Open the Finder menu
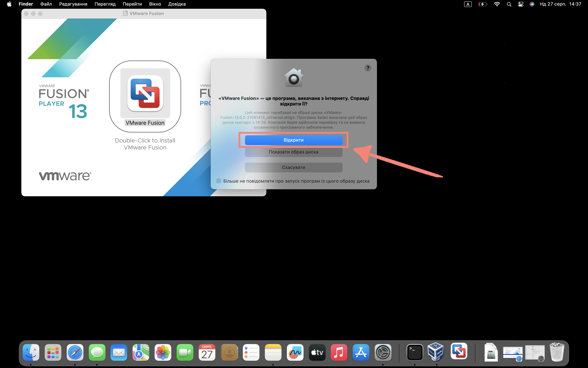588x368 pixels. [x=26, y=4]
